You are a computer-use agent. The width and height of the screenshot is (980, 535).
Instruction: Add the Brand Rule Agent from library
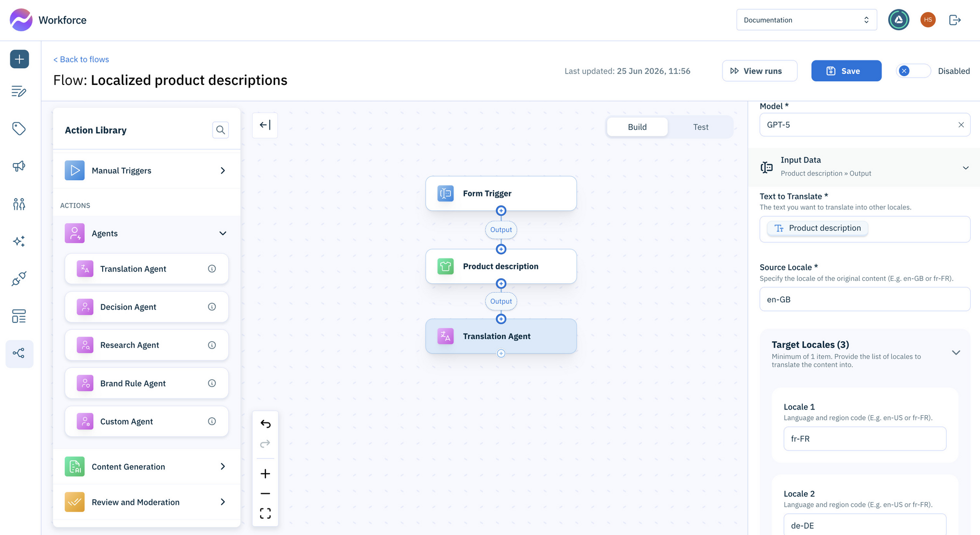(x=146, y=383)
